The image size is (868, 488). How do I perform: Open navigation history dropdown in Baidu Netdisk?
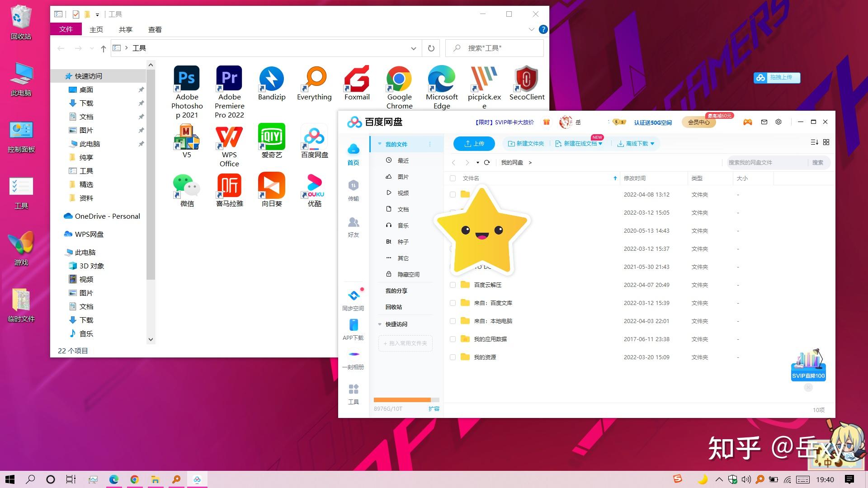(477, 163)
